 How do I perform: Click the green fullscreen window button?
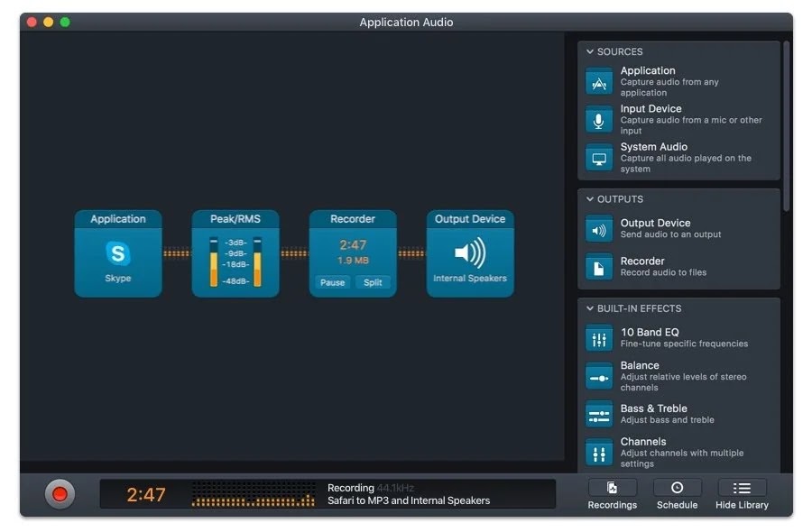click(65, 22)
